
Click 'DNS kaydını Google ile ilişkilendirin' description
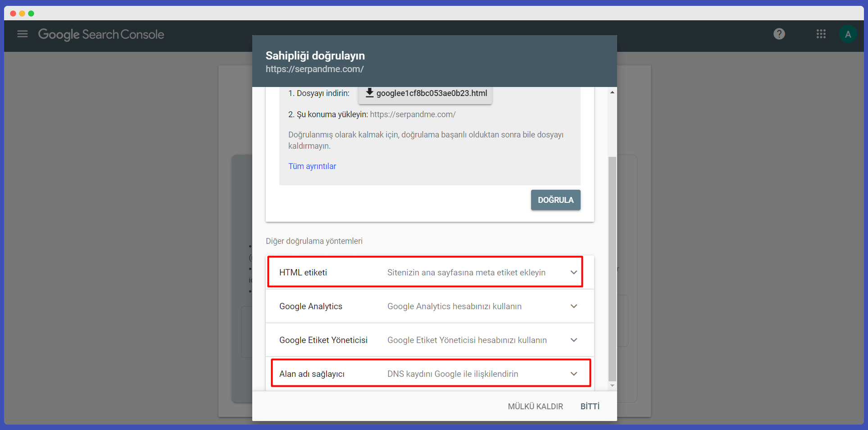[453, 374]
